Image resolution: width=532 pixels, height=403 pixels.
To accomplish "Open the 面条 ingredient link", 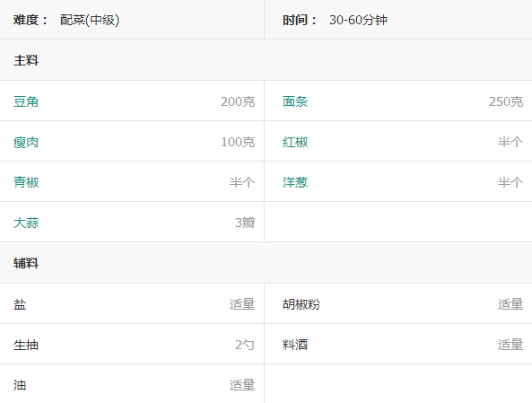I will pyautogui.click(x=295, y=101).
